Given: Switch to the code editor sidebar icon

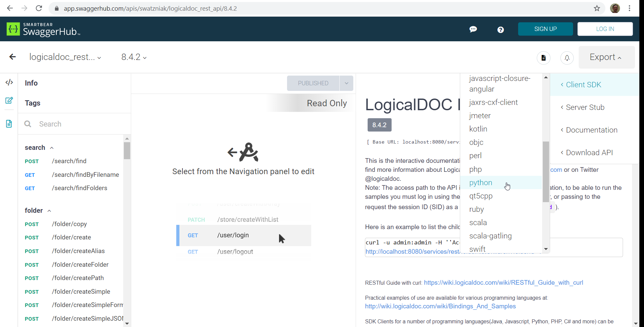Looking at the screenshot, I should click(x=9, y=82).
